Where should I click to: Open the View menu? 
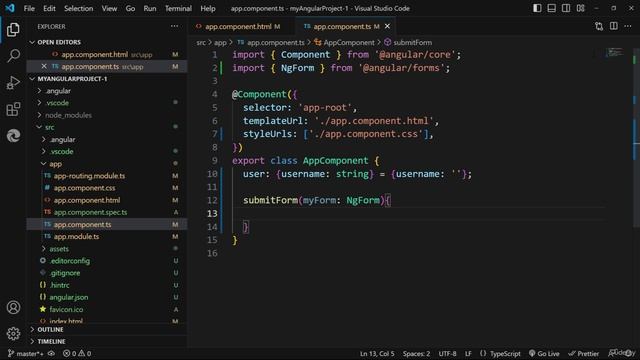[109, 8]
